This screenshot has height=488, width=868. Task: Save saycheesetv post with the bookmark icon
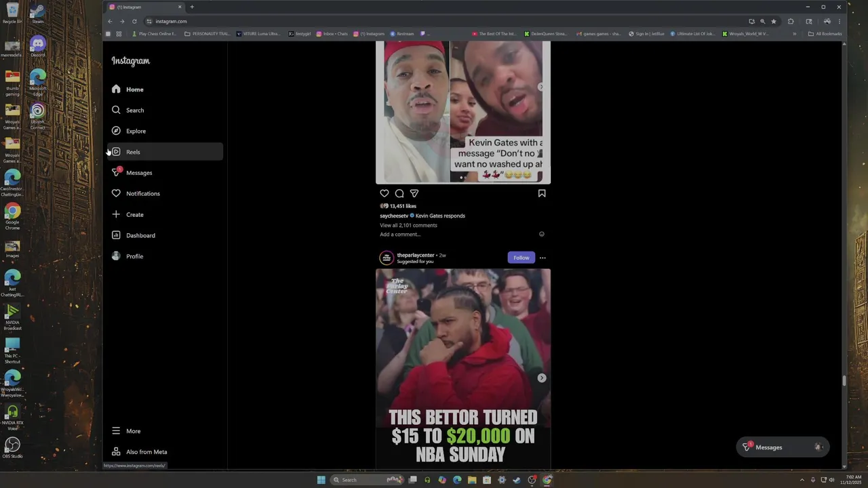tap(542, 193)
